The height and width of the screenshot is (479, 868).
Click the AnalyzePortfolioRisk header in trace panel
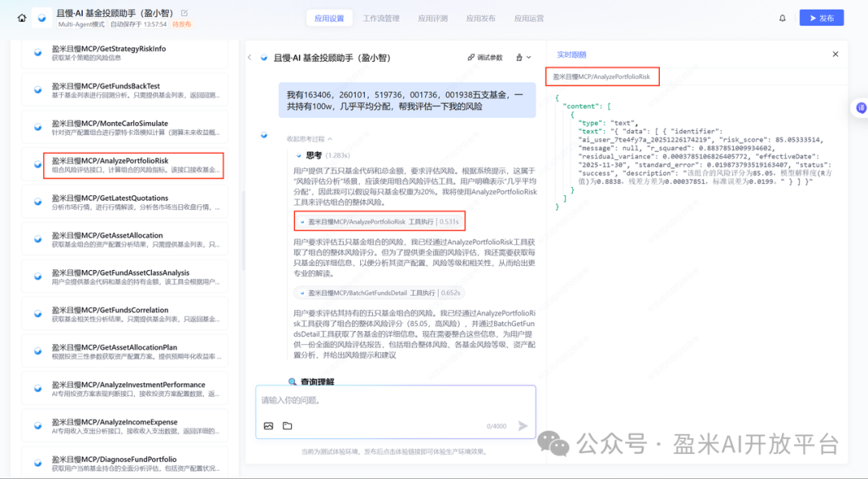pos(602,76)
